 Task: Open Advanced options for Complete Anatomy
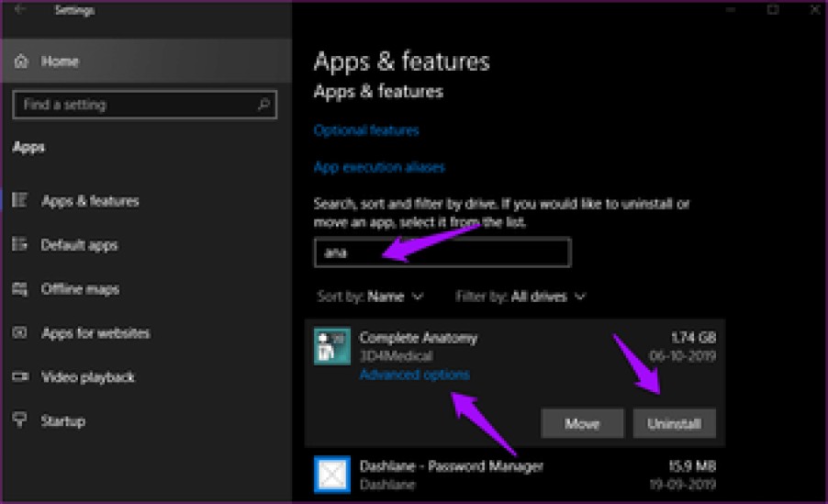click(415, 375)
